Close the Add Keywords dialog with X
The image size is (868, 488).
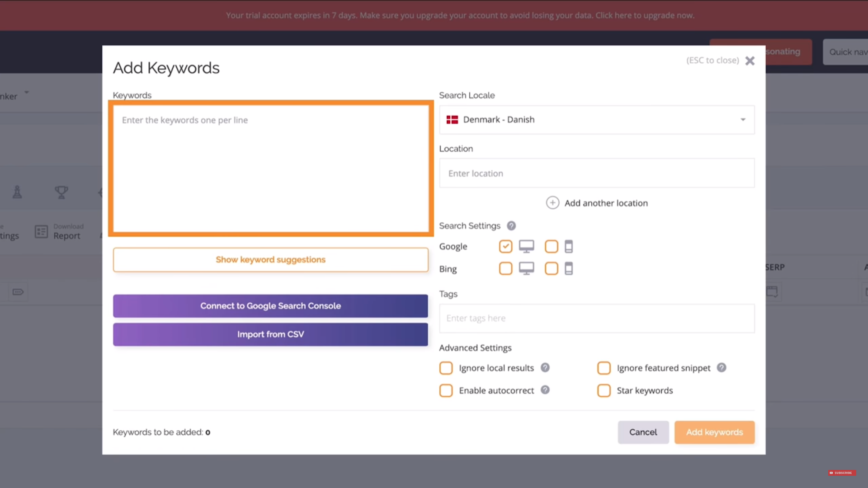(750, 61)
